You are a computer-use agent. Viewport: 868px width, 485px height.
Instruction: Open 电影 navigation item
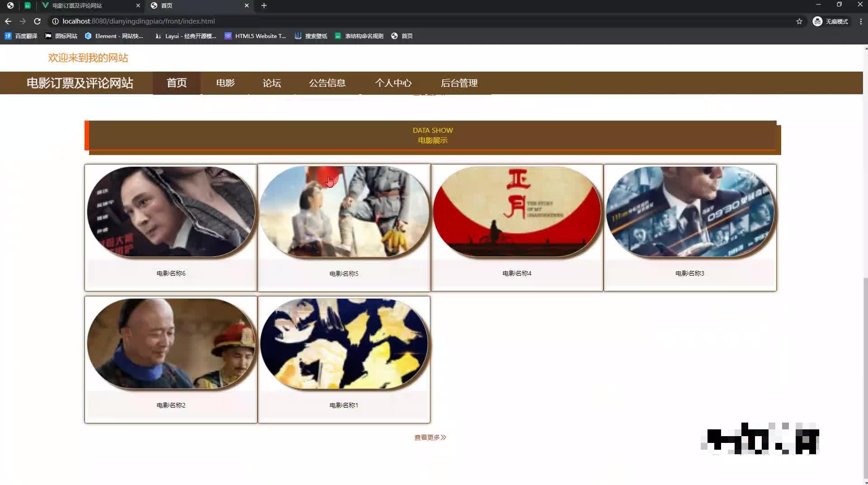click(x=225, y=83)
